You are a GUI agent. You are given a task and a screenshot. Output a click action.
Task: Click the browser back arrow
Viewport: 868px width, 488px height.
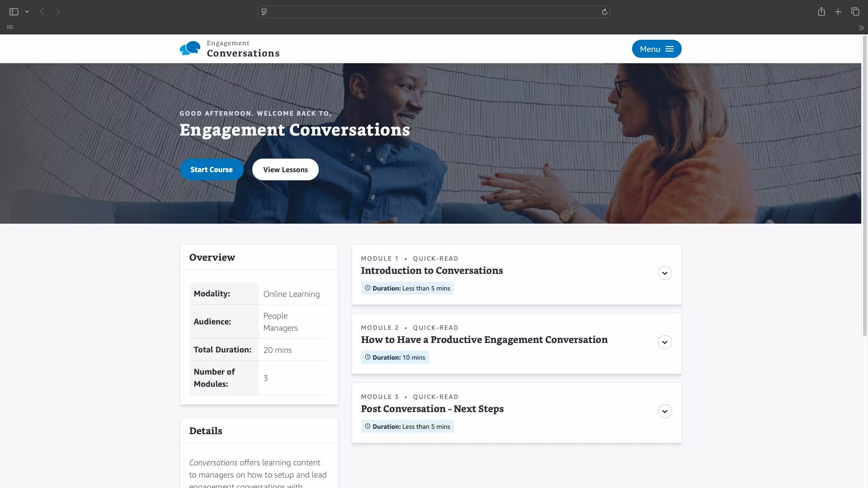point(42,12)
